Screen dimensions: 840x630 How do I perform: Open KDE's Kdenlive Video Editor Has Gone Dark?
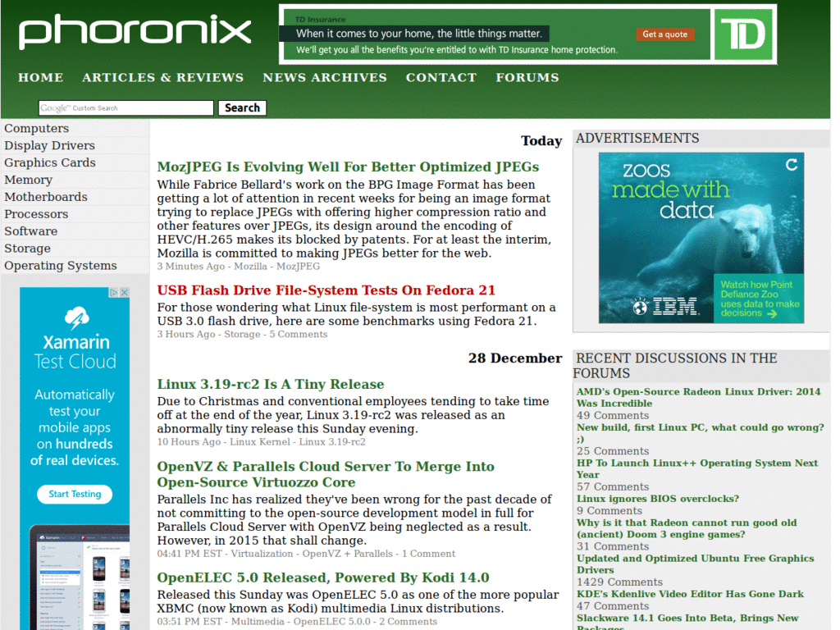[x=690, y=594]
